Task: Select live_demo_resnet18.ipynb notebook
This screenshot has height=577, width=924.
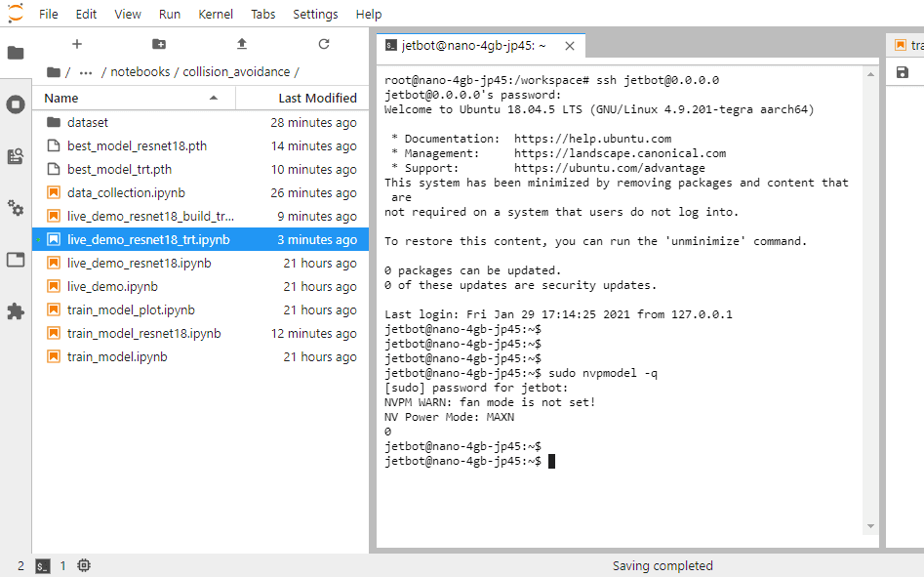Action: click(201, 263)
